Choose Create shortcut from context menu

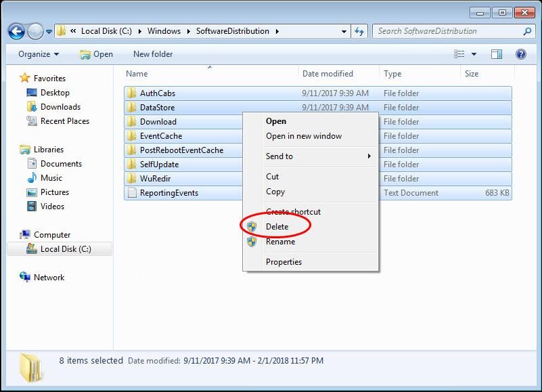pos(311,212)
